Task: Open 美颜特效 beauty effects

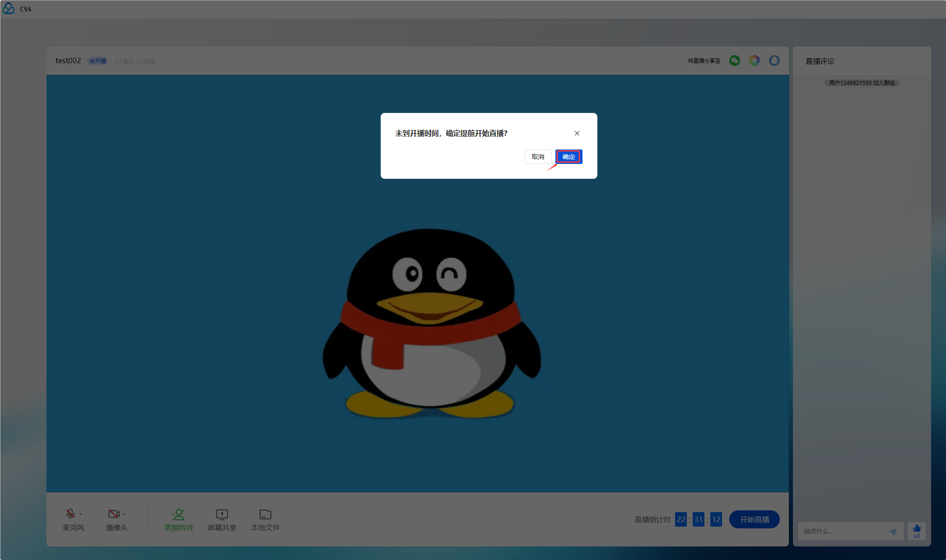Action: (x=179, y=520)
